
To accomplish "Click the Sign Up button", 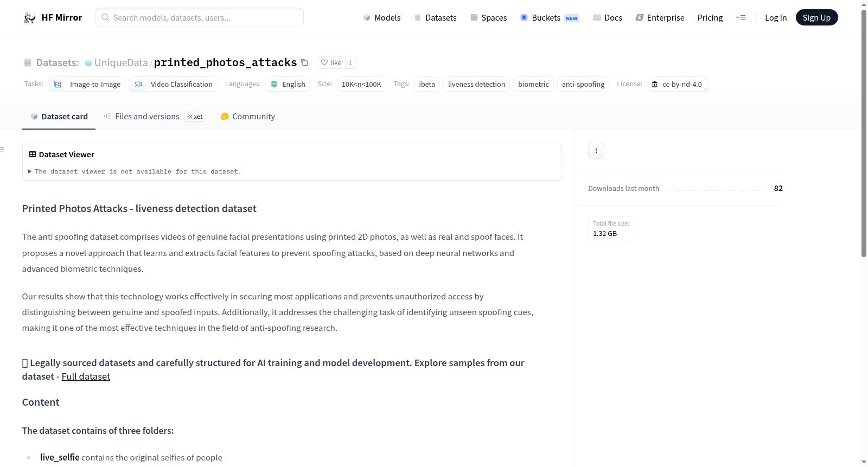I will tap(816, 17).
